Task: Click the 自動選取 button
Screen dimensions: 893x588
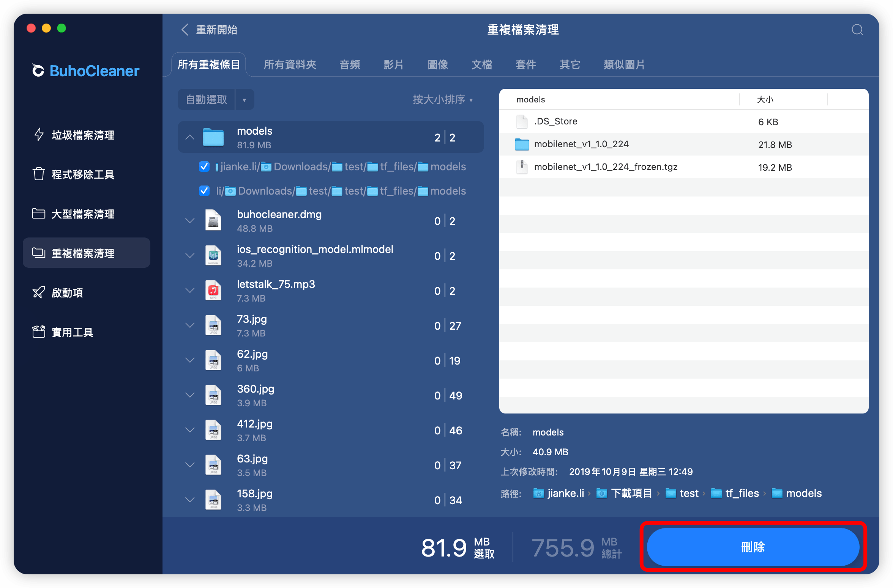Action: pyautogui.click(x=207, y=100)
